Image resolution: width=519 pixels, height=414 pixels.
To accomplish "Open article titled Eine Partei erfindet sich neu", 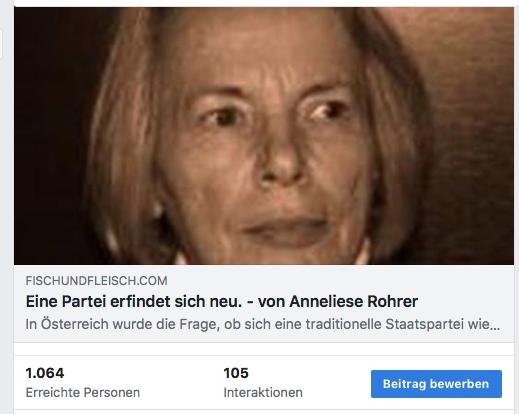I will tap(222, 301).
